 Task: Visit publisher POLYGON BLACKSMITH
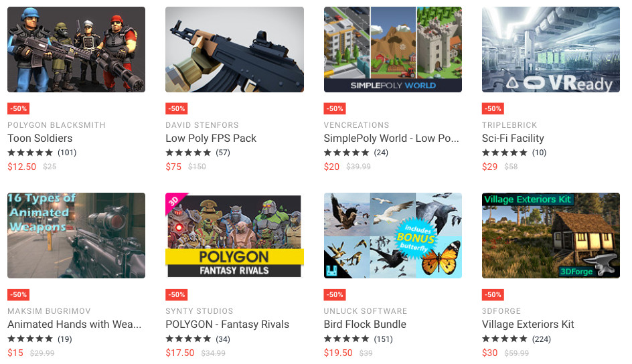[x=56, y=125]
